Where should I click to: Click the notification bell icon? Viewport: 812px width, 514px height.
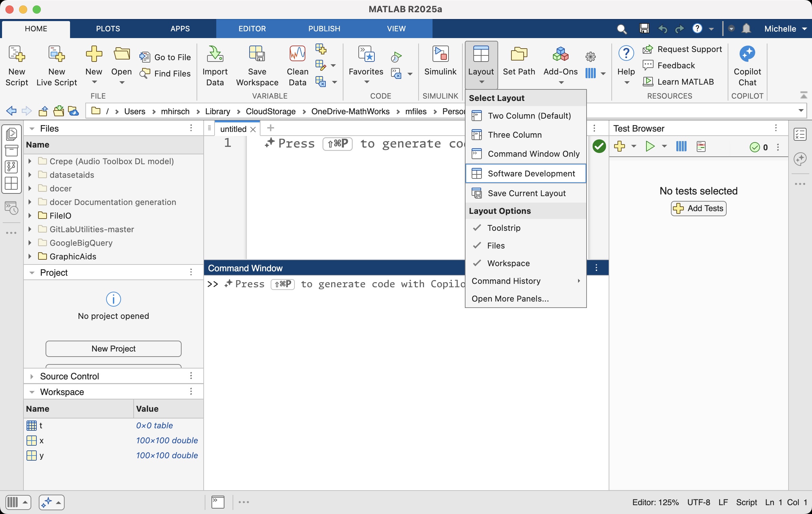(746, 29)
